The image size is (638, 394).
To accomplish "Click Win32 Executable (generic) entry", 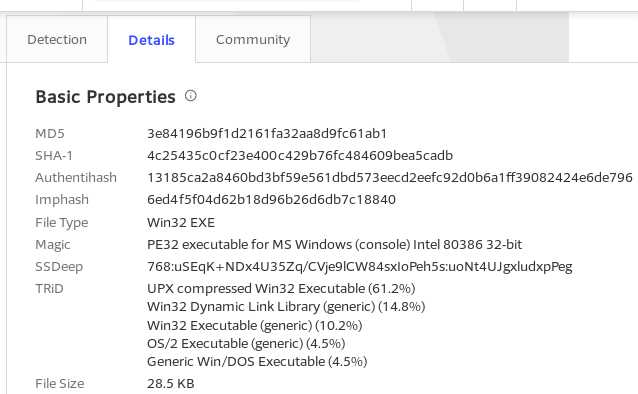I will [x=255, y=326].
